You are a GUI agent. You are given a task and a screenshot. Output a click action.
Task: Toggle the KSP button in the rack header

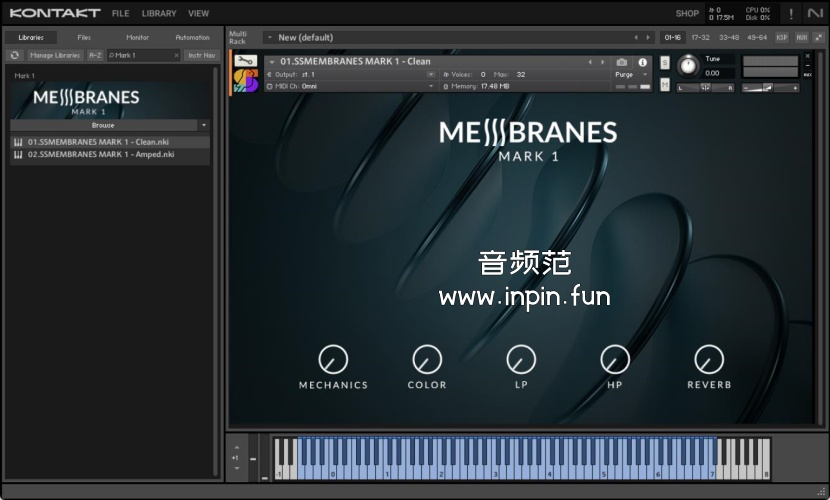coord(782,37)
